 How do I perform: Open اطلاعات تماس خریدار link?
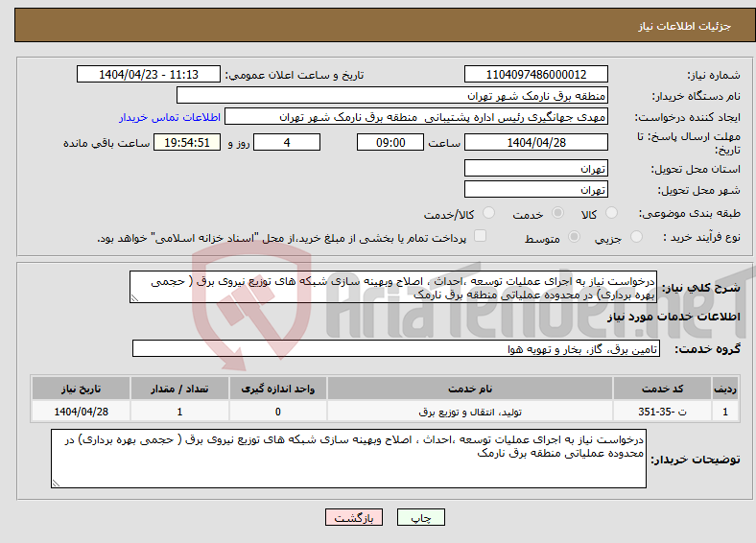pos(170,117)
